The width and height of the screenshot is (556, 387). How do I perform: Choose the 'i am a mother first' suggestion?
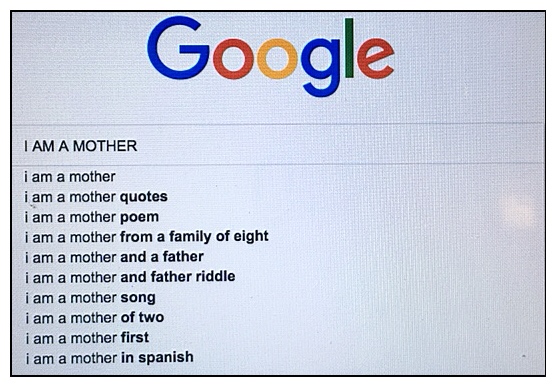87,338
